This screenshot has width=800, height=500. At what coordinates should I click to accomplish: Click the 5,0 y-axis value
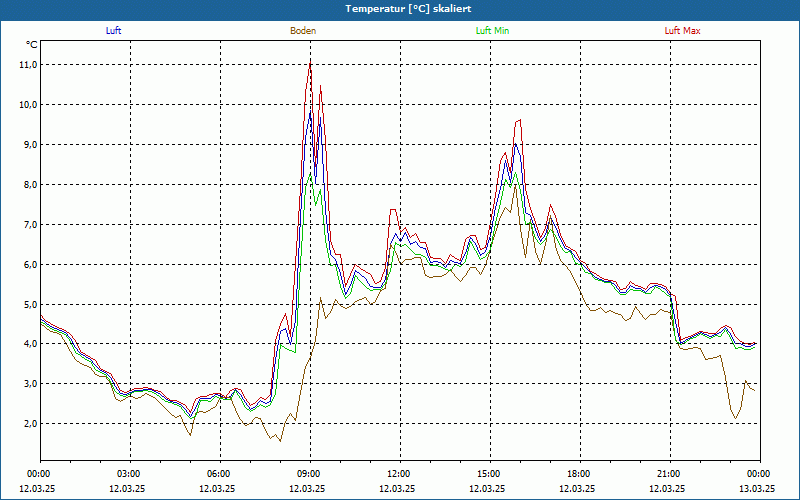click(30, 304)
